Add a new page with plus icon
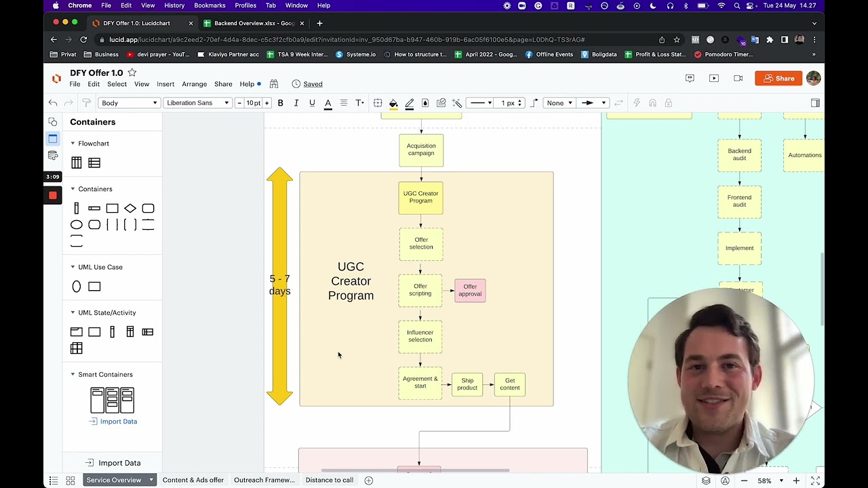 369,481
